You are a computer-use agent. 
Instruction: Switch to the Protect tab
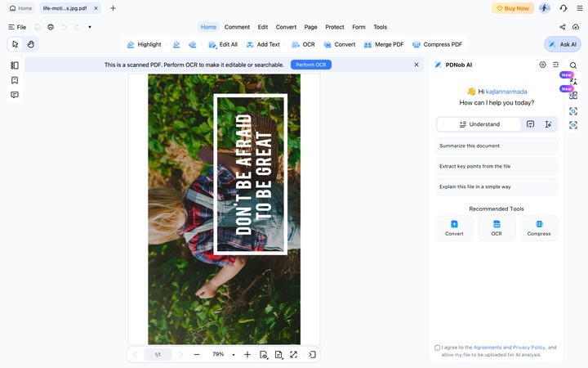click(x=335, y=27)
